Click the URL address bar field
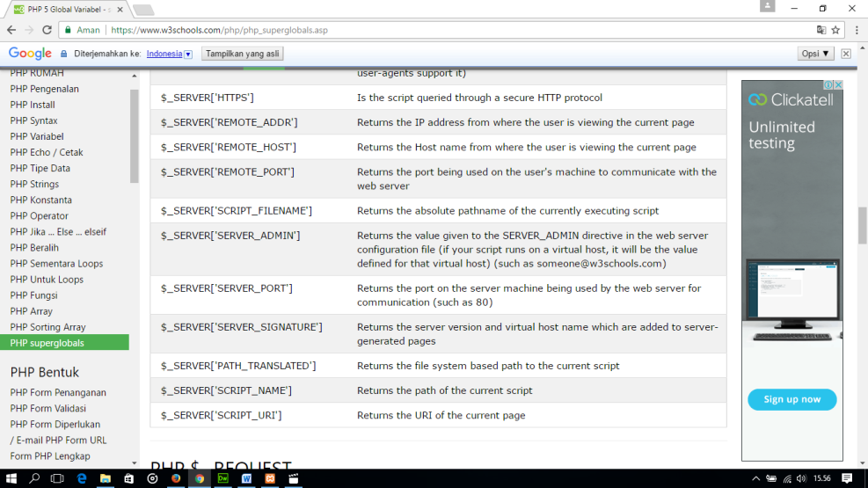The width and height of the screenshot is (868, 488). click(440, 29)
